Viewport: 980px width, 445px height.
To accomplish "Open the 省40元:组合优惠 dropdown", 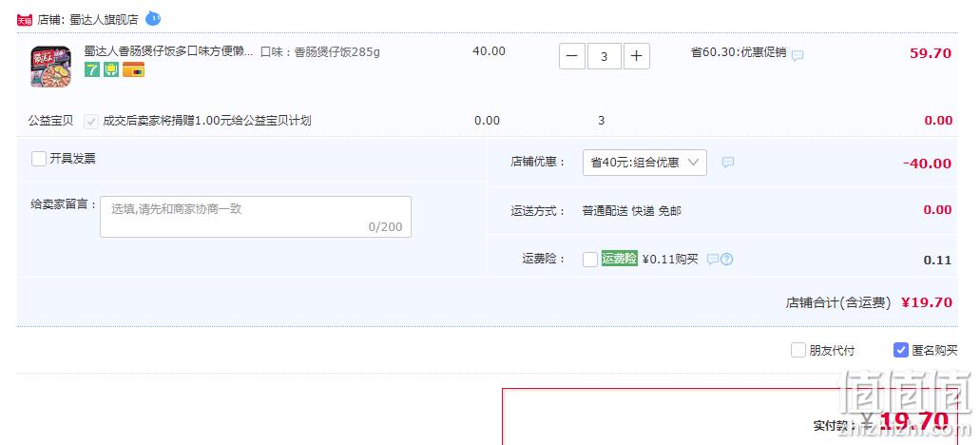I will point(645,163).
